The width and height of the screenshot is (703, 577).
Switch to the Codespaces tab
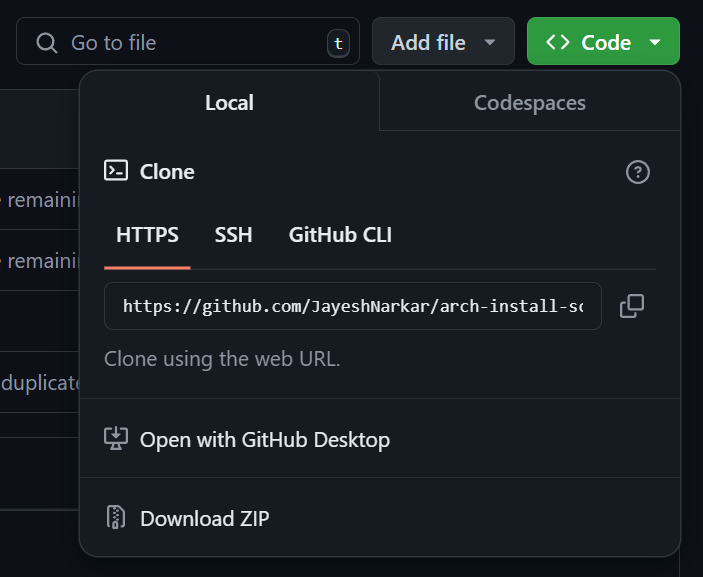coord(529,102)
